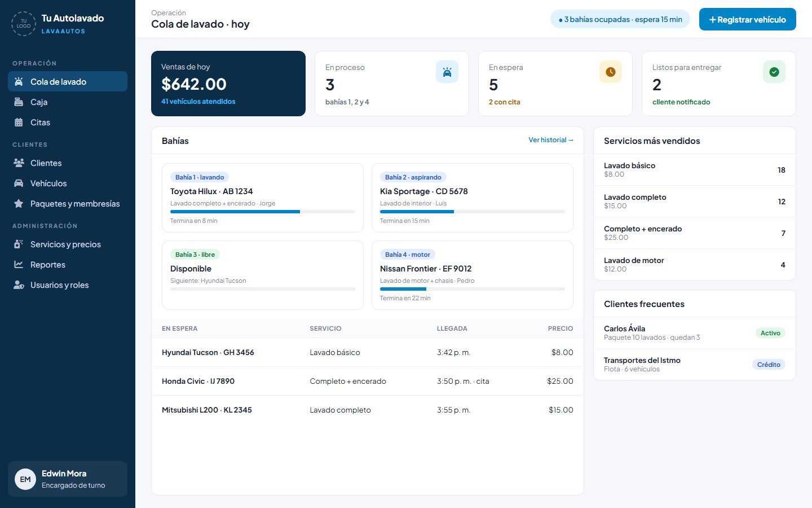The width and height of the screenshot is (812, 508).
Task: Open Completo + encerado in top services
Action: (695, 233)
